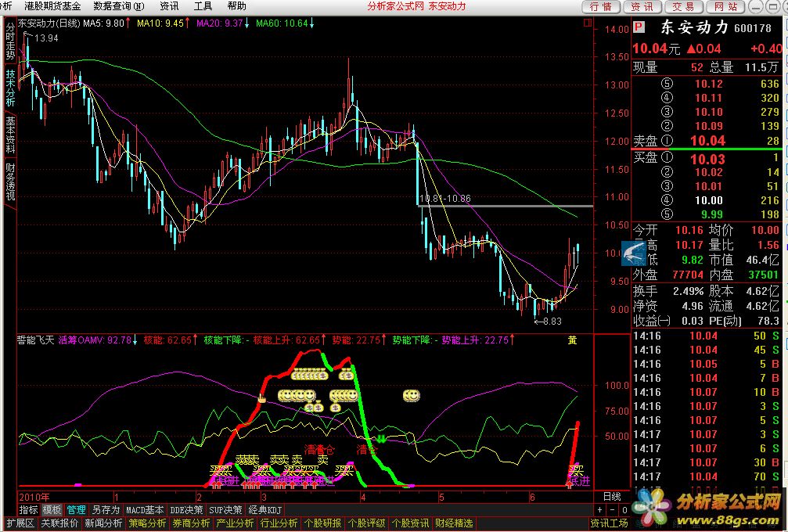Click the MA20: 9.37 label

click(x=222, y=23)
